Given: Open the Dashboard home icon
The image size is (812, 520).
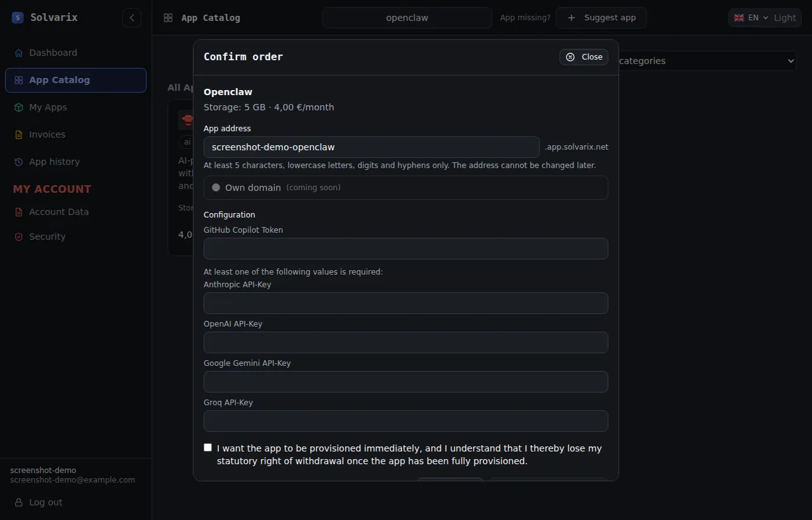Looking at the screenshot, I should (x=18, y=53).
